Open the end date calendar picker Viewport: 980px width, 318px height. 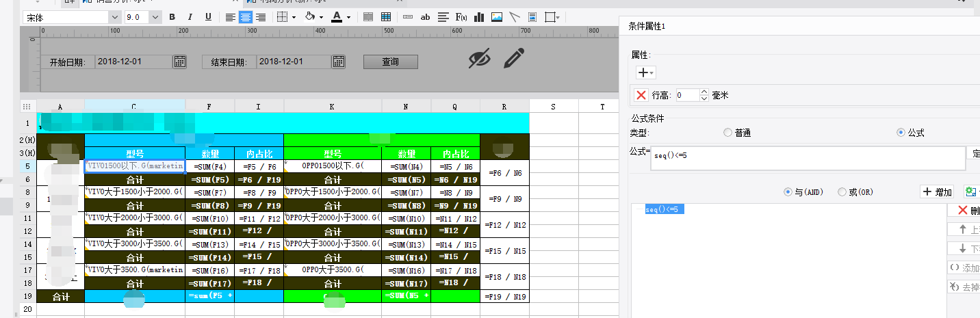coord(338,62)
